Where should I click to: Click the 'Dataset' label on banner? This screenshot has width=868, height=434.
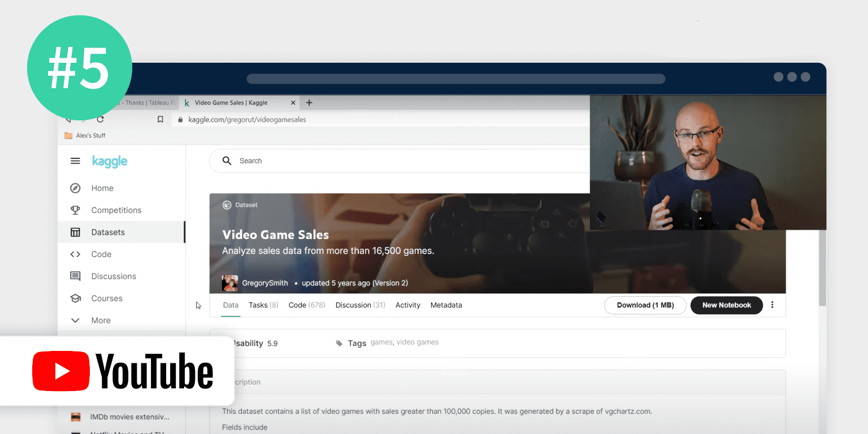(x=247, y=205)
